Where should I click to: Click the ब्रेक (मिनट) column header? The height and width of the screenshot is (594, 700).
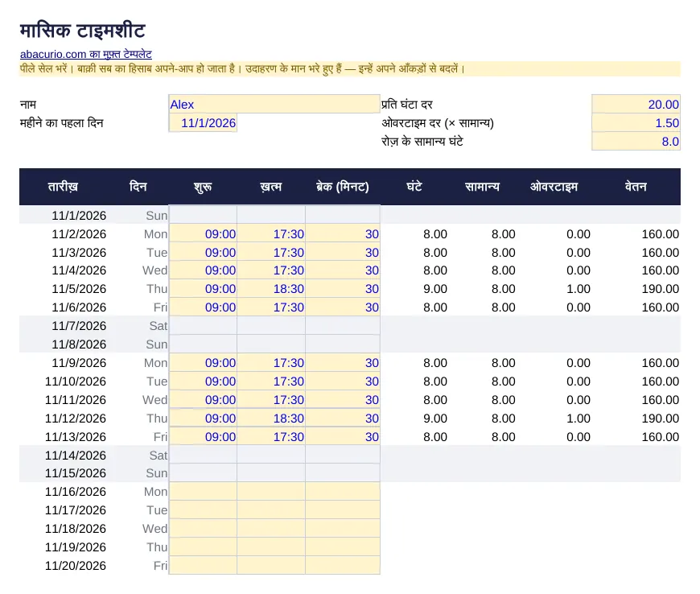(343, 187)
